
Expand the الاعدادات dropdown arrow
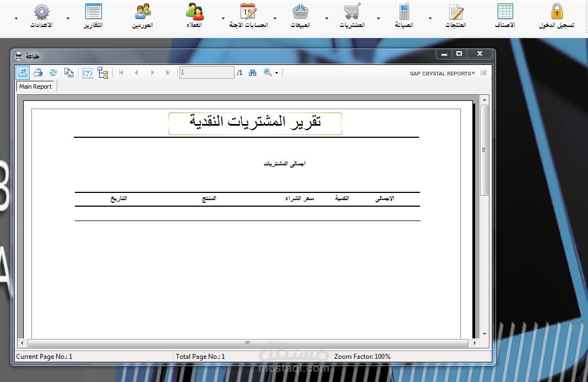(16, 18)
